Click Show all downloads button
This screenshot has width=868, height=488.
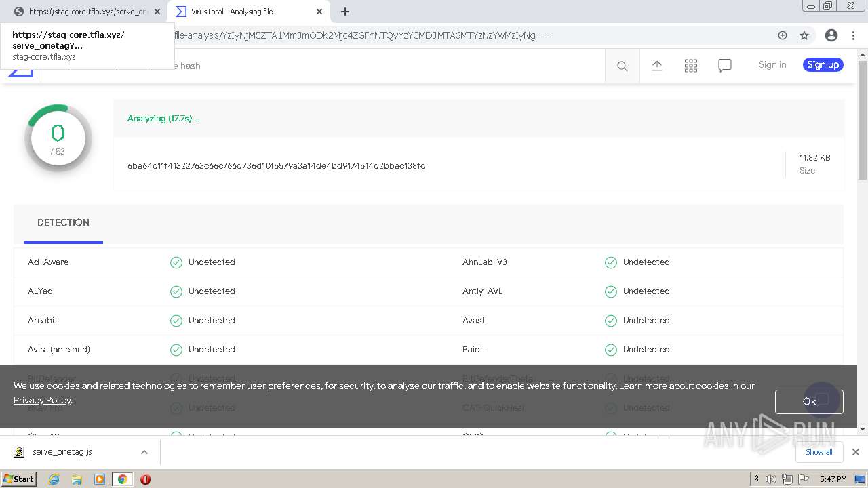(x=819, y=452)
